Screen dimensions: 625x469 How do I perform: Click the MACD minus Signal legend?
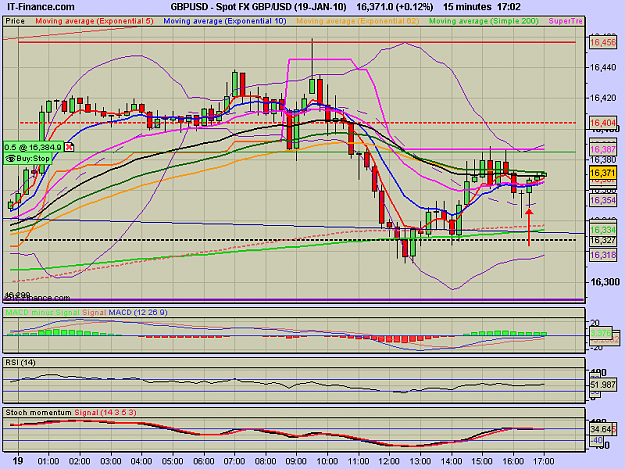[x=43, y=313]
